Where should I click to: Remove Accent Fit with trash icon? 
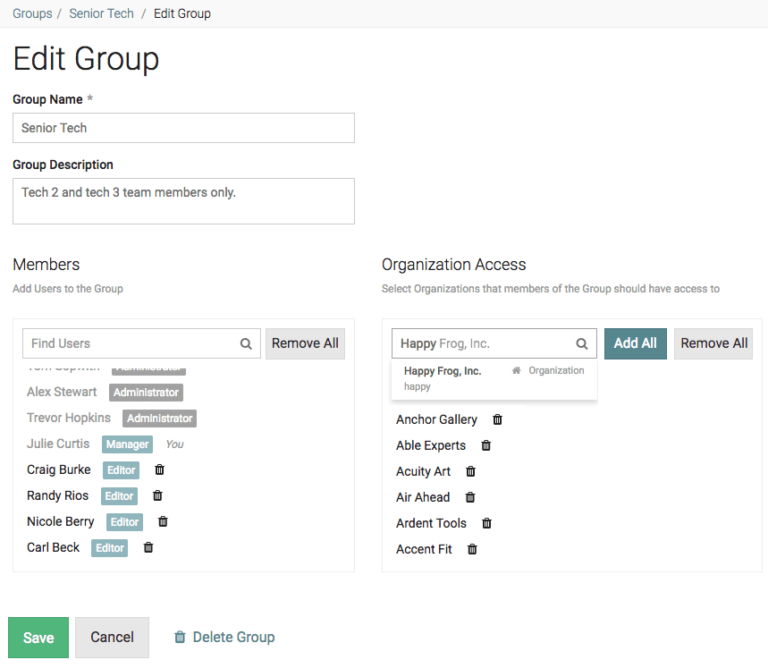tap(472, 550)
